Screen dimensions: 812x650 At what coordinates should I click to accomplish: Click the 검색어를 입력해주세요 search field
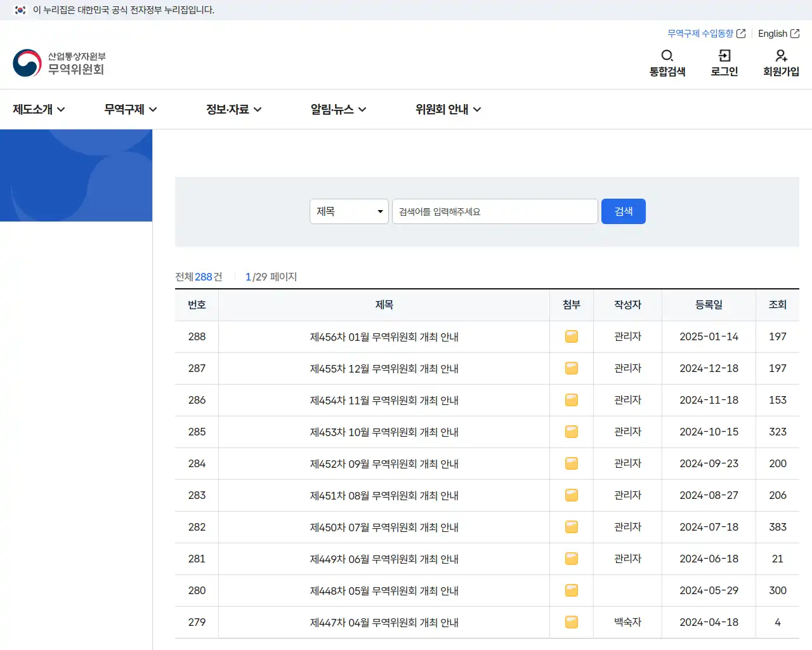click(495, 211)
